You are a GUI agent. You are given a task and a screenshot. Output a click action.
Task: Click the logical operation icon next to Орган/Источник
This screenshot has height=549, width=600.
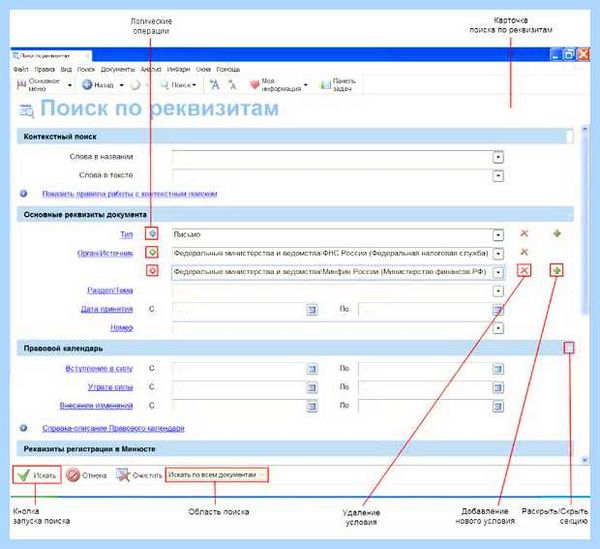pyautogui.click(x=152, y=252)
